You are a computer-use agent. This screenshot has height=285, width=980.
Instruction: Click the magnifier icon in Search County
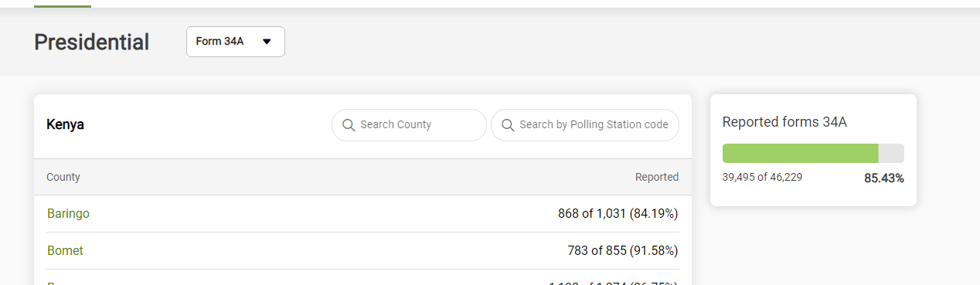click(x=349, y=125)
